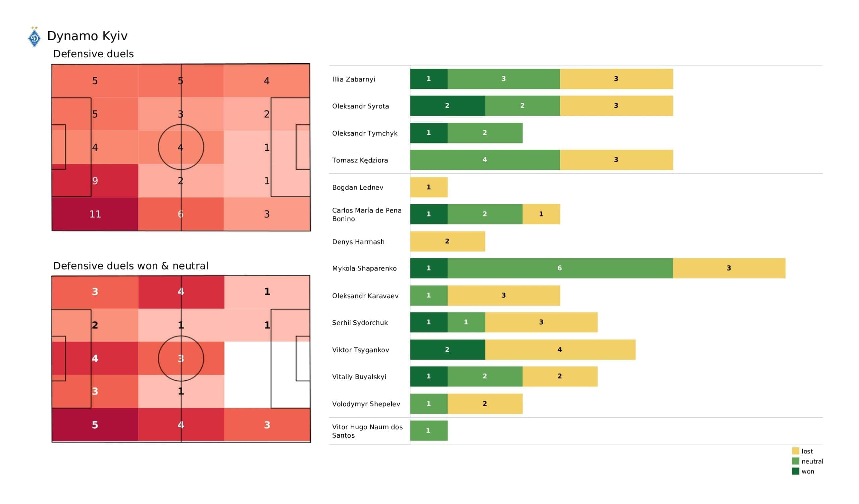Click the Dynamo Kyiv club crest
This screenshot has width=859, height=504.
pos(34,37)
